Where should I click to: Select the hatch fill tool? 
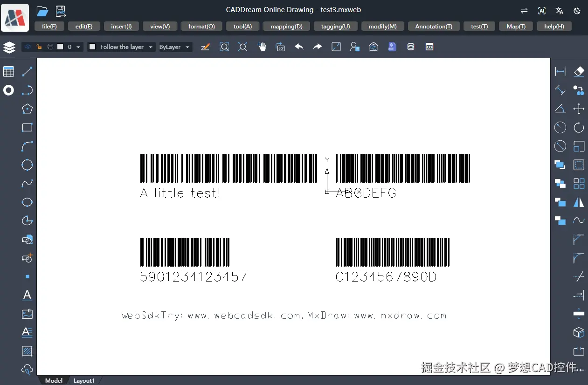(x=27, y=351)
